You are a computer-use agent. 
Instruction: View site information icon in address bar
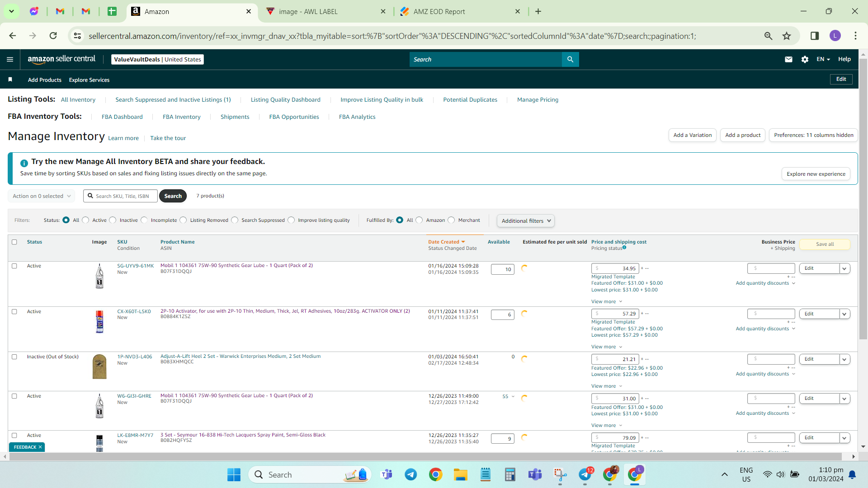pos(77,36)
